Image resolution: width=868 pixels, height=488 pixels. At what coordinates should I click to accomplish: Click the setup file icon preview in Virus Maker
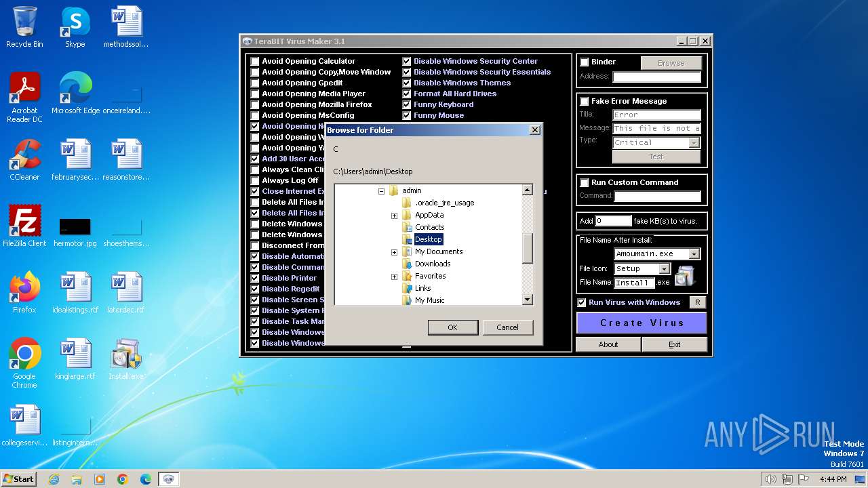point(685,275)
